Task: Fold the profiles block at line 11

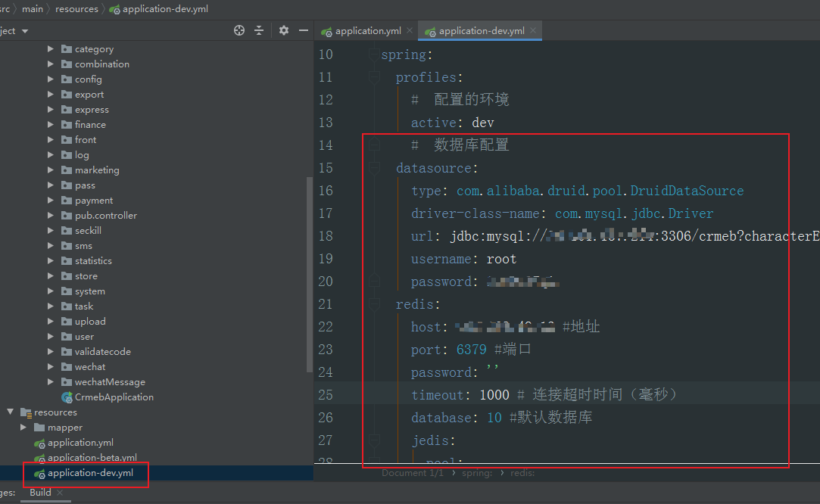Action: click(x=374, y=77)
